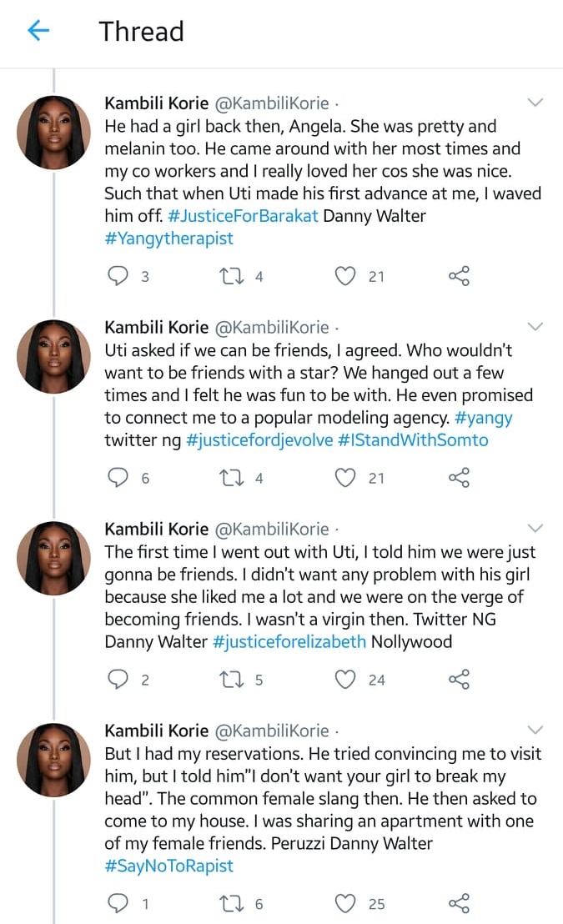Share the tweet mentioning #IStandWithSomto
Screen dimensions: 563x924
(459, 478)
